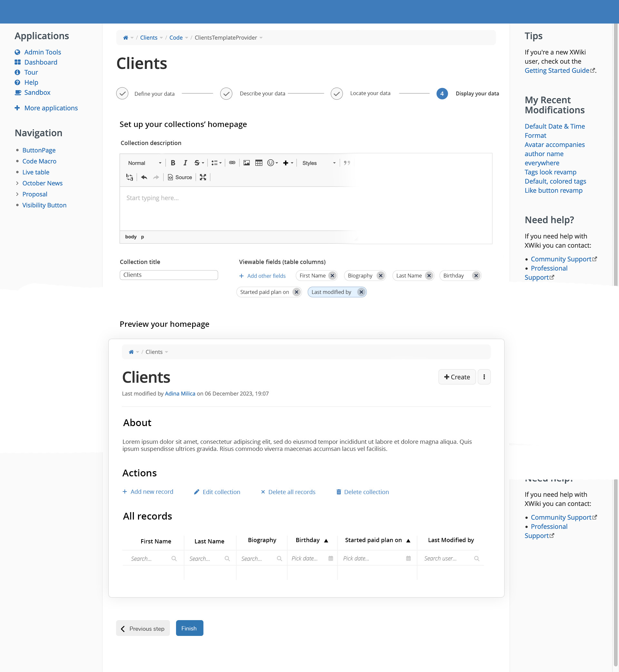Remove the Birthday field tag
Image resolution: width=619 pixels, height=672 pixels.
[x=476, y=276]
